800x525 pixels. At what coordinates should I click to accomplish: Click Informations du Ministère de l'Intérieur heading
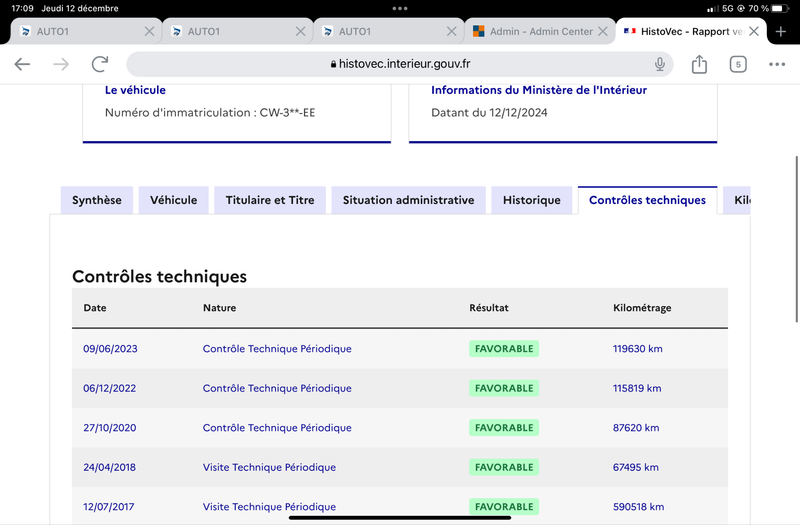tap(539, 90)
